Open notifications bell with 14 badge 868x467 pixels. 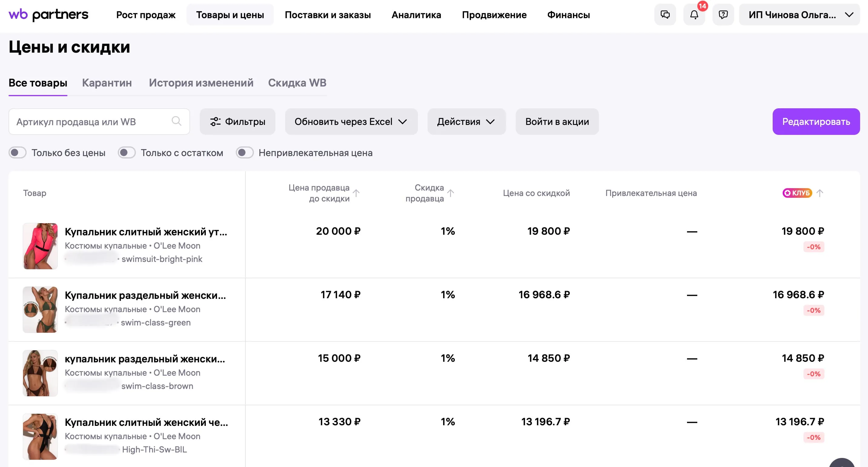[x=694, y=15]
